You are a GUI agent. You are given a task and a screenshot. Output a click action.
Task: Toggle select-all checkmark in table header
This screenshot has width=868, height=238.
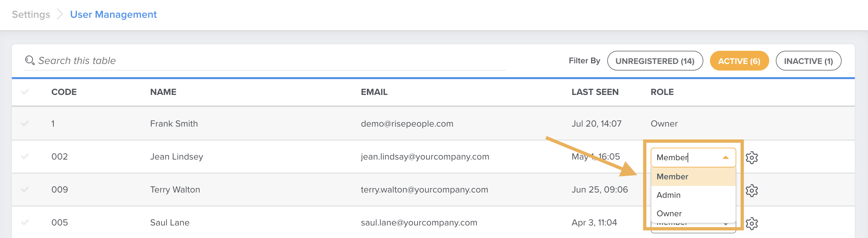pyautogui.click(x=25, y=92)
